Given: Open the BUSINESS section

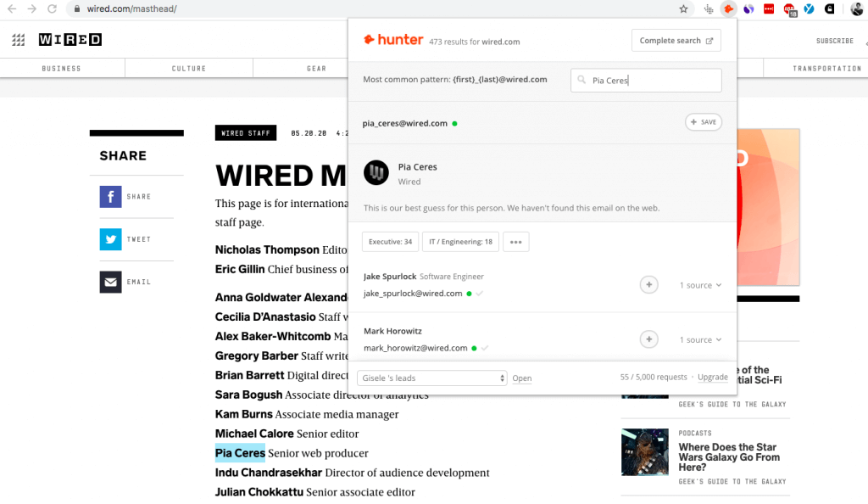Looking at the screenshot, I should 61,69.
